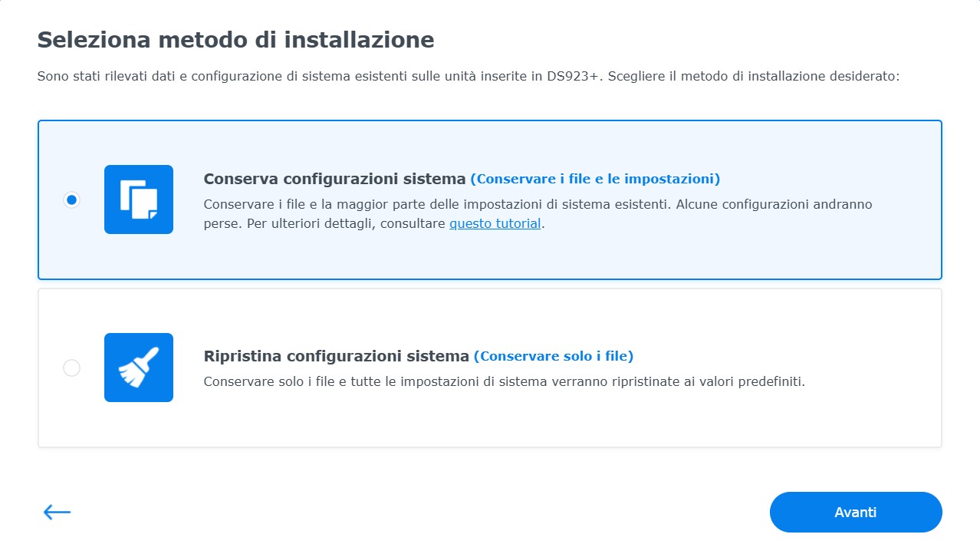The image size is (980, 554).
Task: Select the Ripristina configurazioni sistema radio button
Action: pyautogui.click(x=71, y=368)
